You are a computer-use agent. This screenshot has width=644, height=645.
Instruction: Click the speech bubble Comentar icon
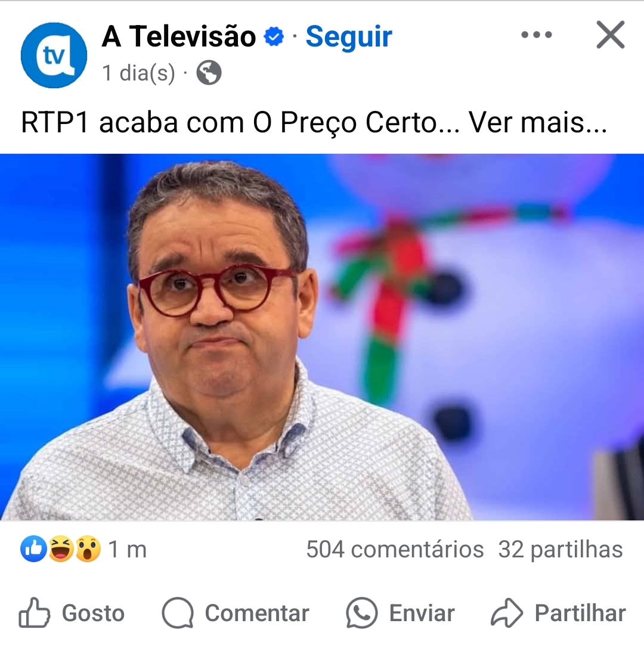pyautogui.click(x=178, y=613)
